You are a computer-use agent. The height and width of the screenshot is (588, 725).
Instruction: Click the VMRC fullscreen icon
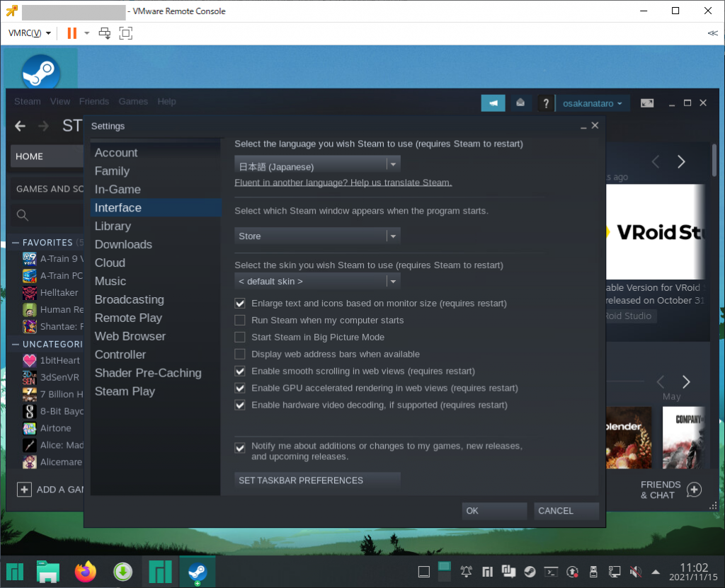coord(126,33)
